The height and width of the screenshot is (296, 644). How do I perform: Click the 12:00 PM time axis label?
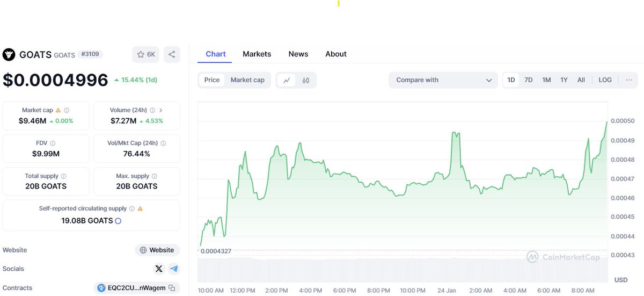point(243,291)
